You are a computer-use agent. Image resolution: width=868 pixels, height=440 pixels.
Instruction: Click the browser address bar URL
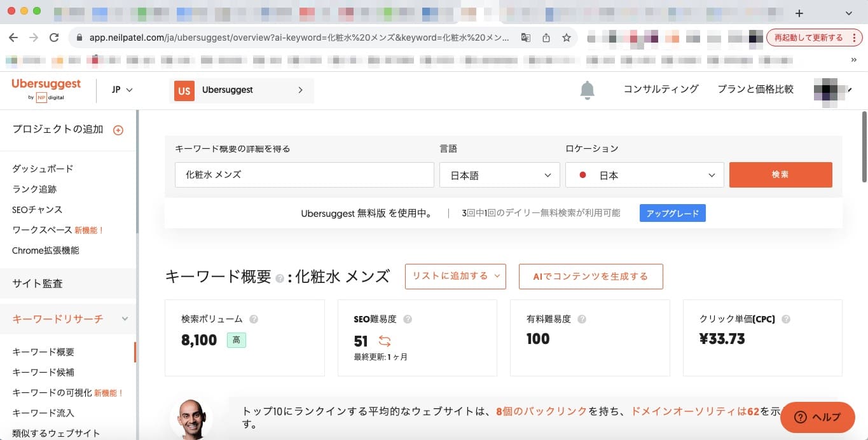tap(299, 38)
